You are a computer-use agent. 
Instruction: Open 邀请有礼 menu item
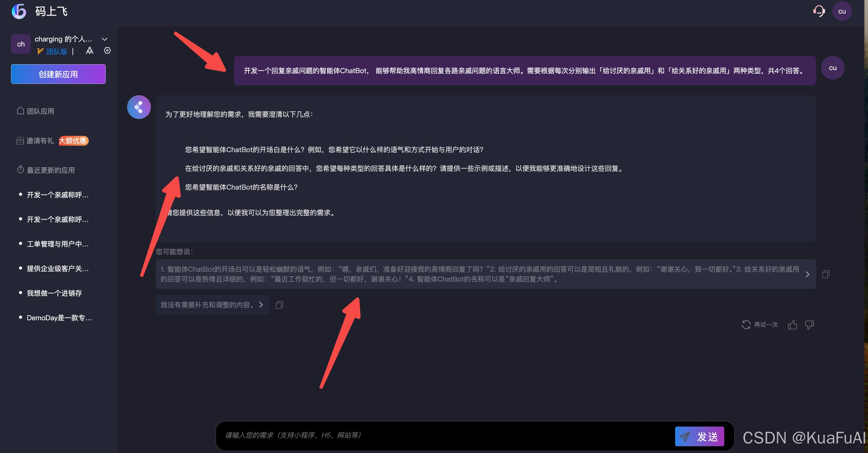(x=40, y=141)
